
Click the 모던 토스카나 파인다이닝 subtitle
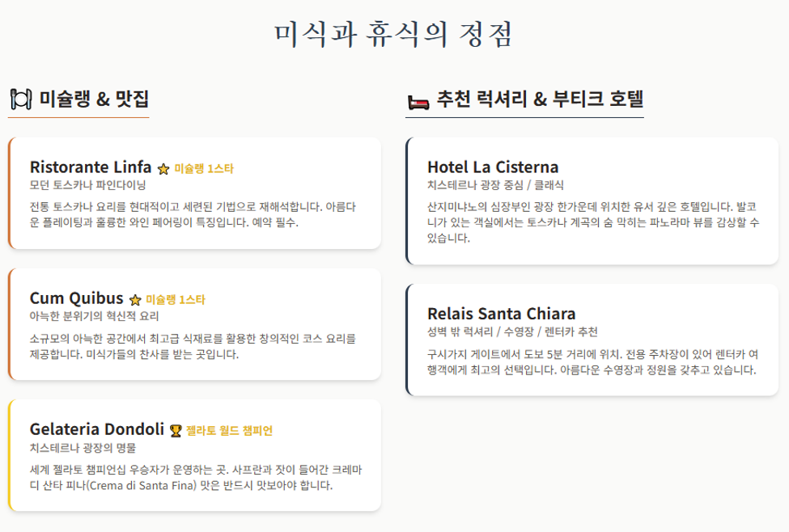point(87,185)
